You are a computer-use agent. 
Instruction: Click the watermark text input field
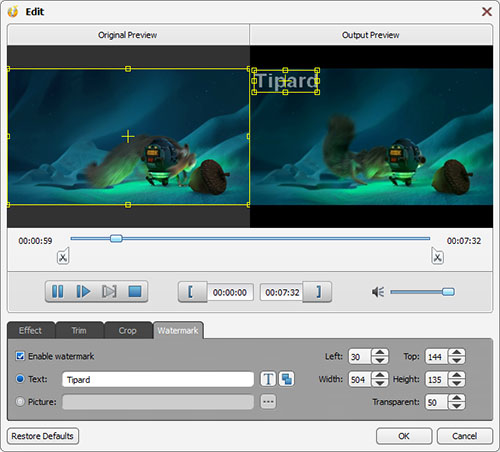pyautogui.click(x=158, y=379)
